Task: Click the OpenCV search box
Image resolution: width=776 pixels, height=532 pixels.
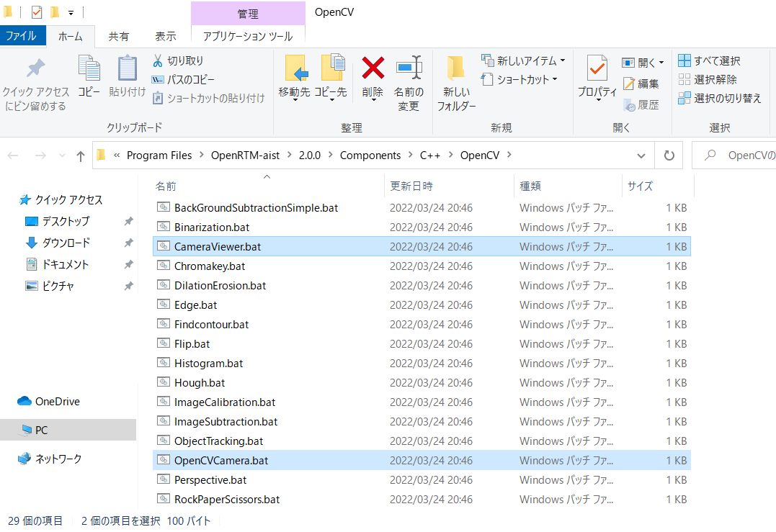Action: tap(734, 155)
